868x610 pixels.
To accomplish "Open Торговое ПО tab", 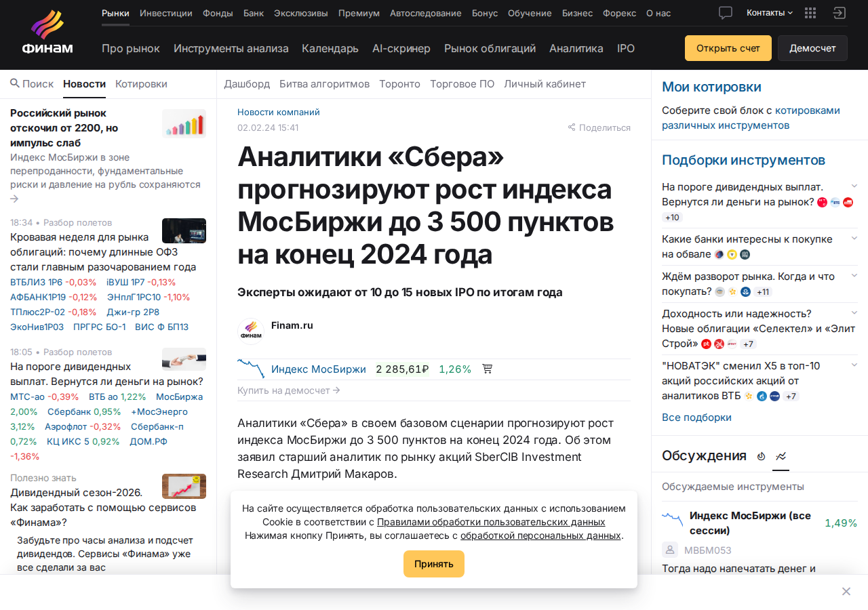I will pyautogui.click(x=462, y=83).
